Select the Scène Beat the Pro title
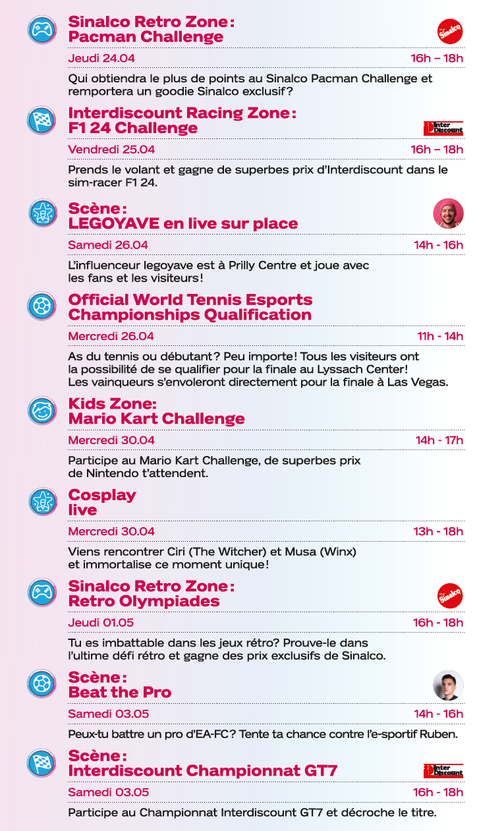This screenshot has width=504, height=831. pyautogui.click(x=119, y=685)
